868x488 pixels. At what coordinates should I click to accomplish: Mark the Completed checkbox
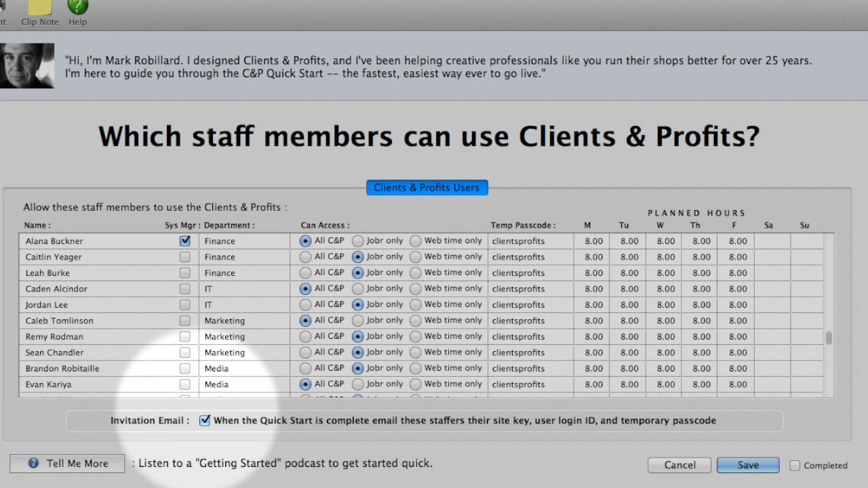click(795, 466)
